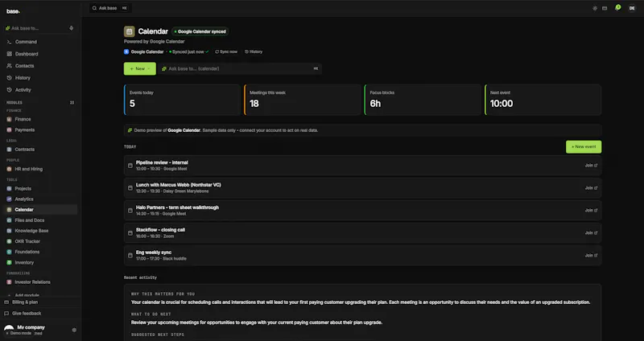The height and width of the screenshot is (341, 644).
Task: Click the Investor Relations icon
Action: [9, 282]
